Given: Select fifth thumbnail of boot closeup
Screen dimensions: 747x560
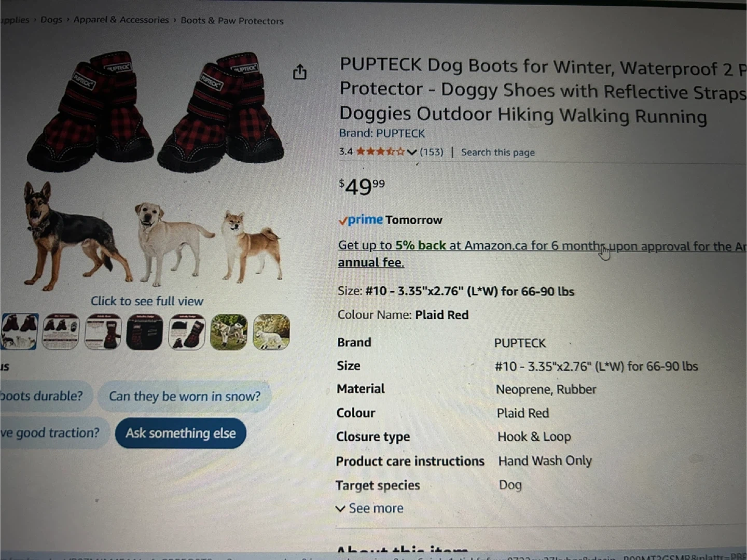Looking at the screenshot, I should (x=187, y=332).
